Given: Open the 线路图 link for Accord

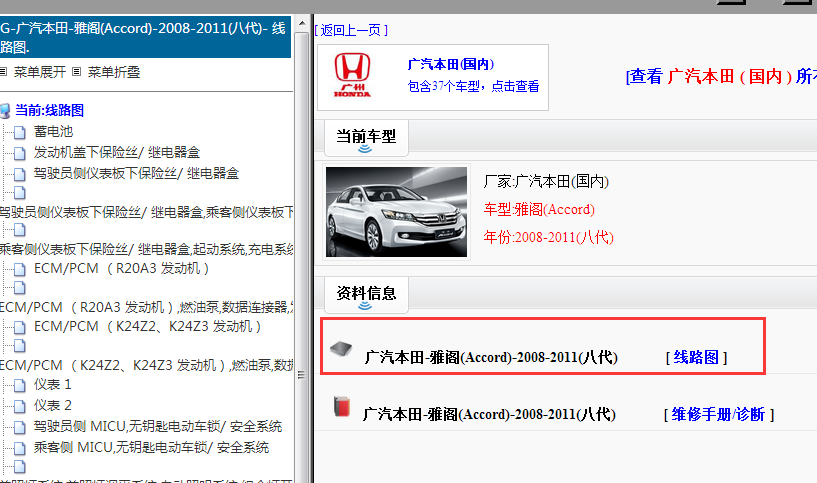Looking at the screenshot, I should 696,357.
